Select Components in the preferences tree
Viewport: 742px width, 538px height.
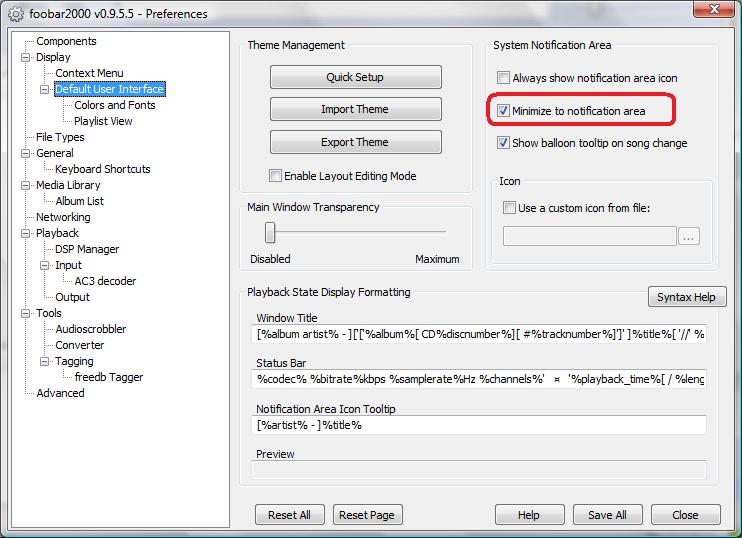coord(66,41)
